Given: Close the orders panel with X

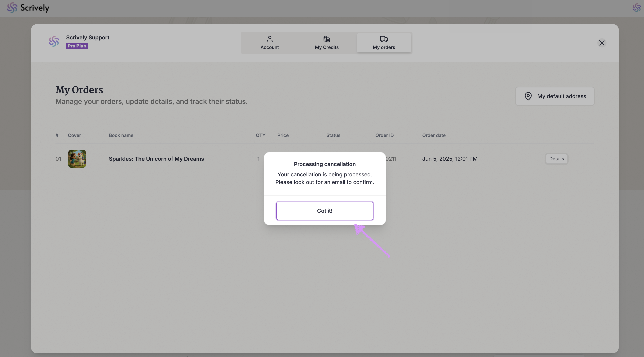Looking at the screenshot, I should (x=602, y=43).
